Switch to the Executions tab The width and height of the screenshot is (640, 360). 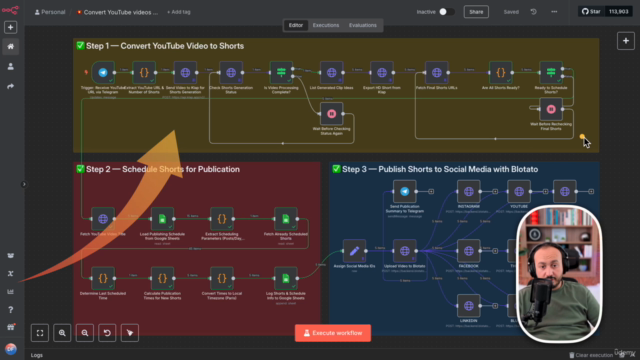[x=326, y=25]
